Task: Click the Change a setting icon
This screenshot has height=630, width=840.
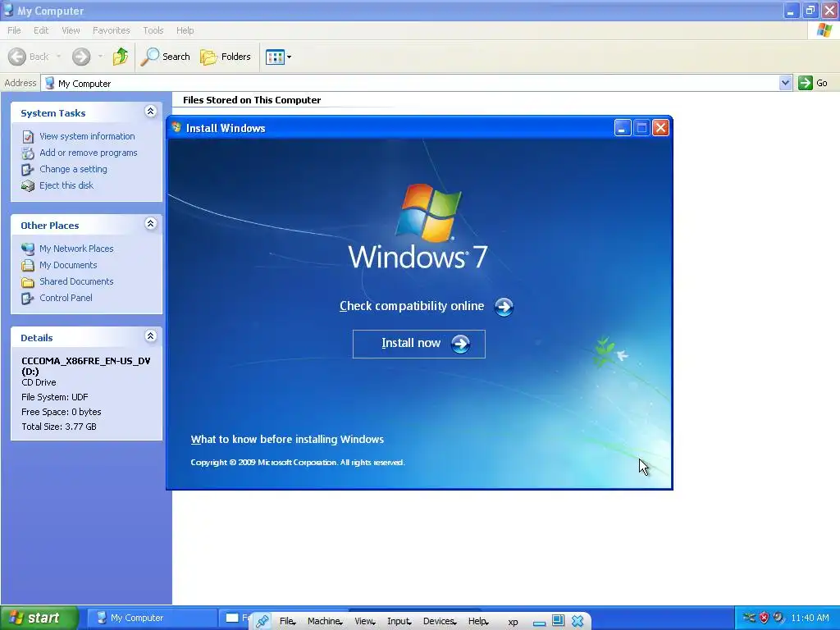Action: (28, 170)
